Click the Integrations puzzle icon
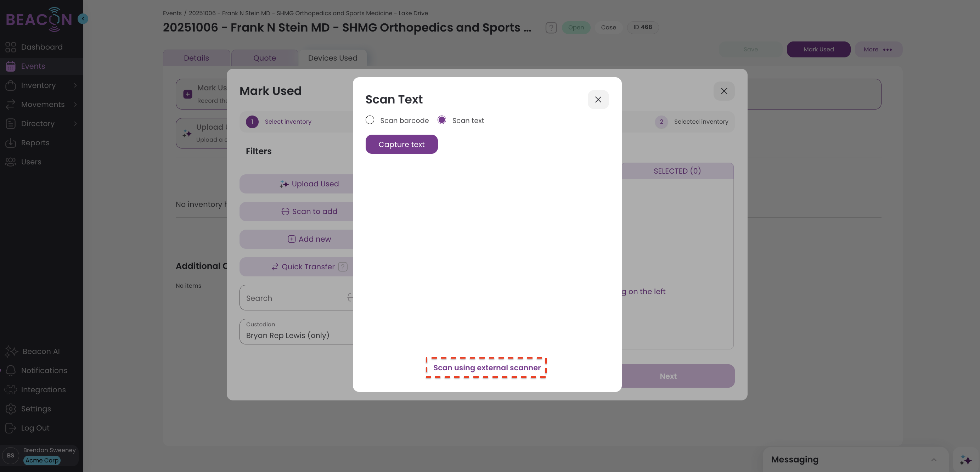 point(11,389)
